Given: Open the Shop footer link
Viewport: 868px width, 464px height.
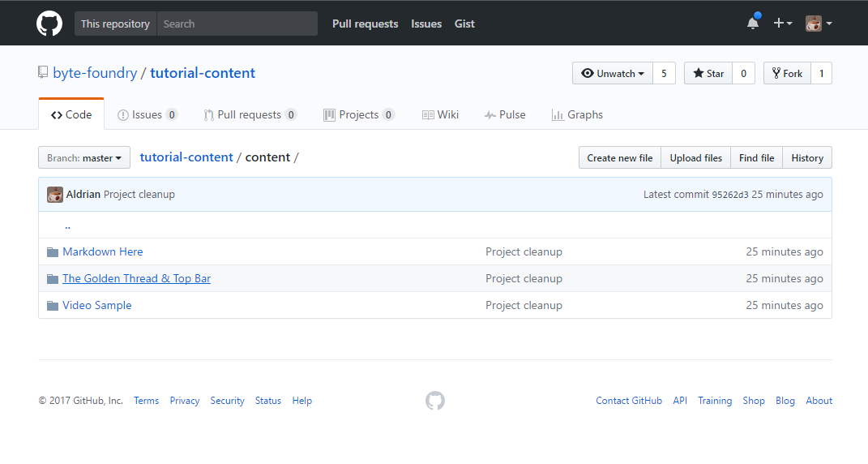Looking at the screenshot, I should pyautogui.click(x=754, y=401).
